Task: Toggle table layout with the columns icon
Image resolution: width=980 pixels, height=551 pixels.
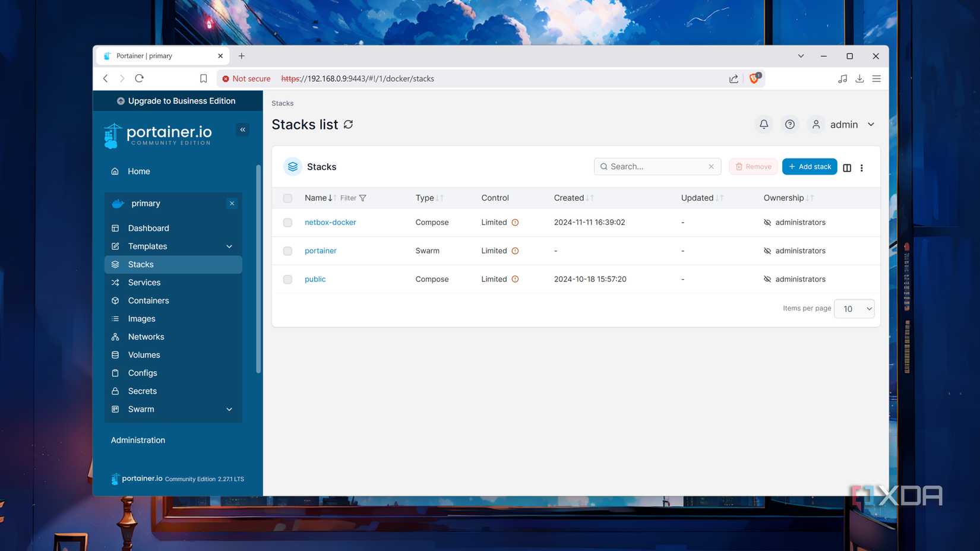Action: (x=847, y=168)
